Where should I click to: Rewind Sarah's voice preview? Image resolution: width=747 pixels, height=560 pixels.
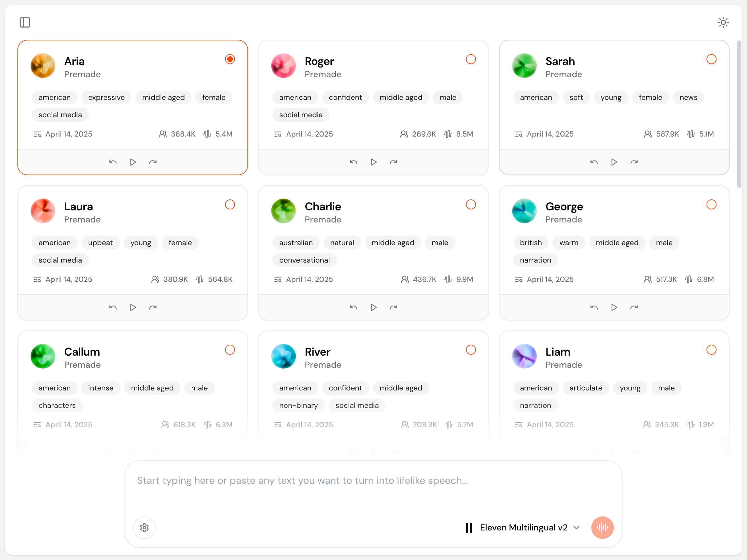click(594, 162)
